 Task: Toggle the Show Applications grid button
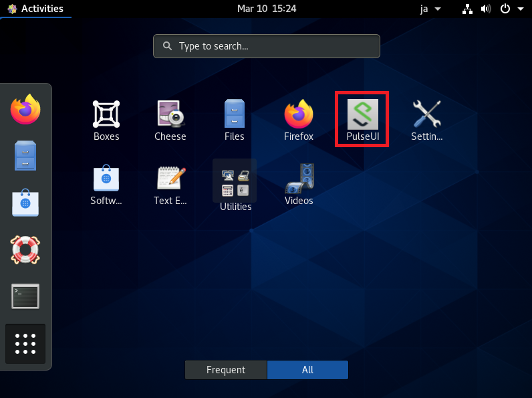click(x=25, y=343)
